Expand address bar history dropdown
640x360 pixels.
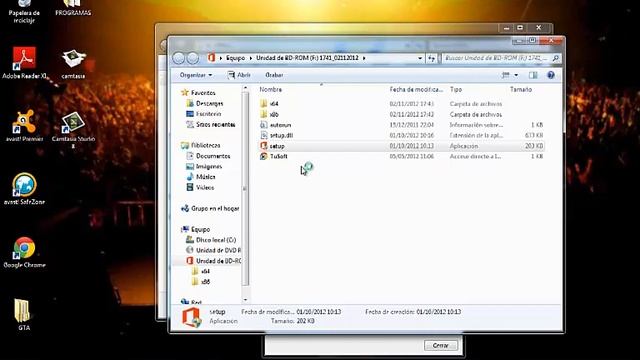[x=420, y=58]
